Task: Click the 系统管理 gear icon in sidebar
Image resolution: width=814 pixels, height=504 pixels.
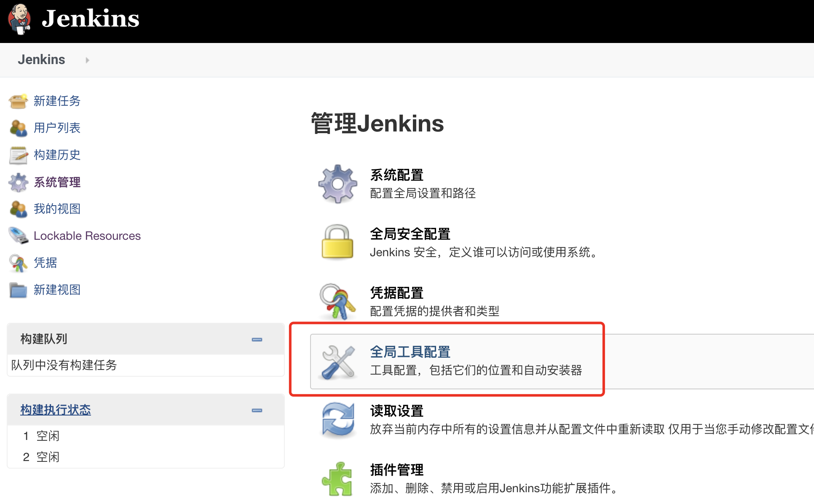Action: [x=18, y=182]
